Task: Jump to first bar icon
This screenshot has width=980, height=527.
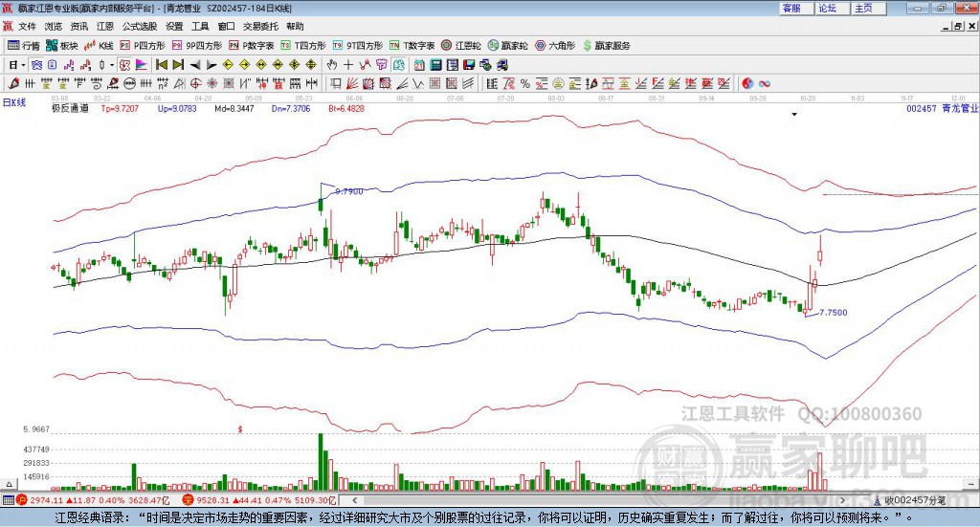Action: 161,64
